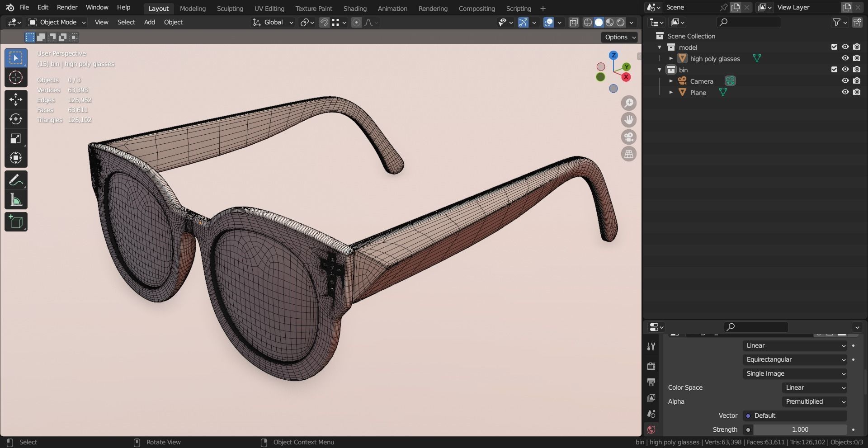
Task: Select material preview shading
Action: 609,22
